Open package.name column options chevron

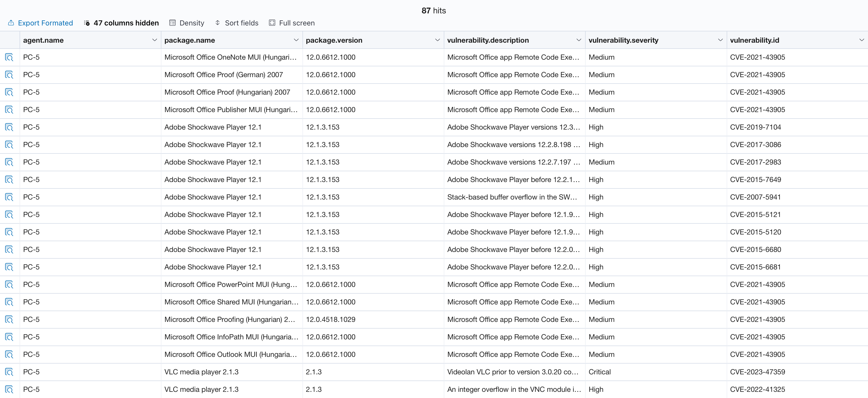click(296, 40)
